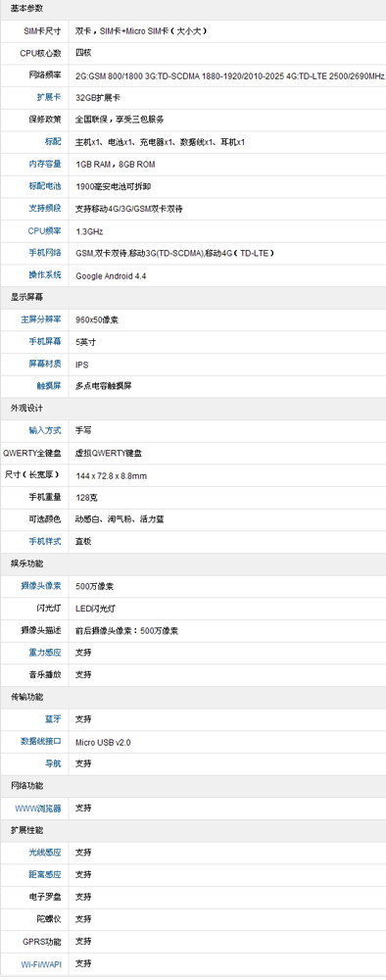The image size is (386, 980).
Task: Click the 输入方式 link
Action: (45, 430)
